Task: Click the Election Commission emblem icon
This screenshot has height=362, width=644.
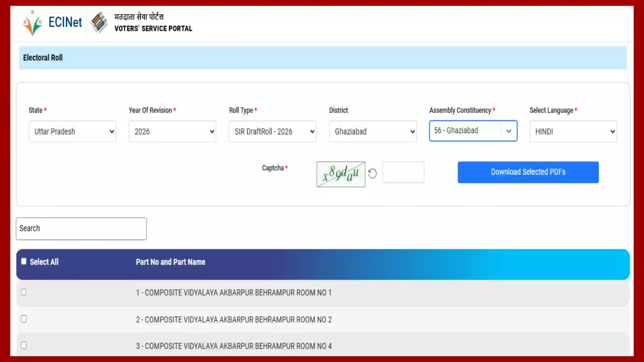Action: [x=99, y=22]
